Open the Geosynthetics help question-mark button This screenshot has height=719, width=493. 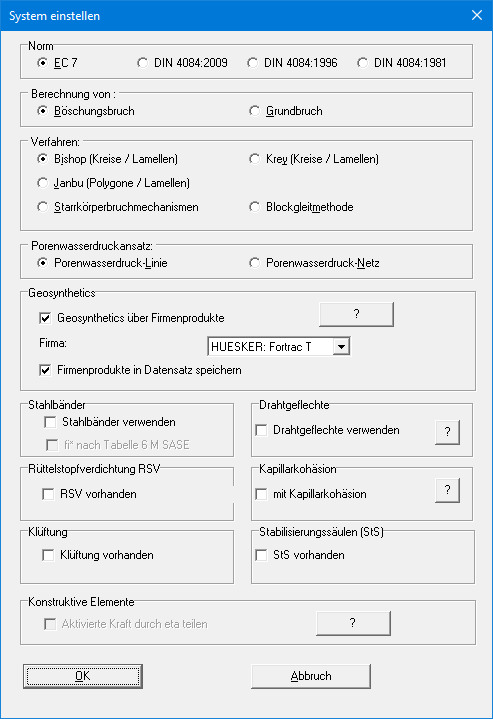356,314
